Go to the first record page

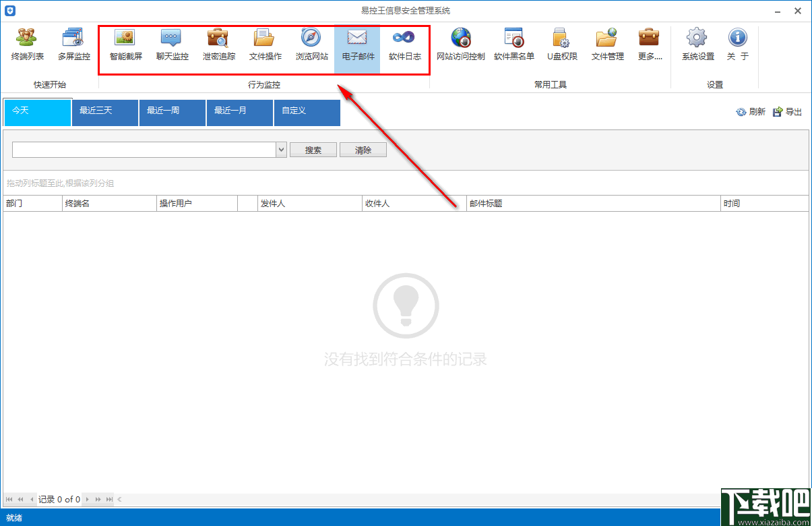9,500
